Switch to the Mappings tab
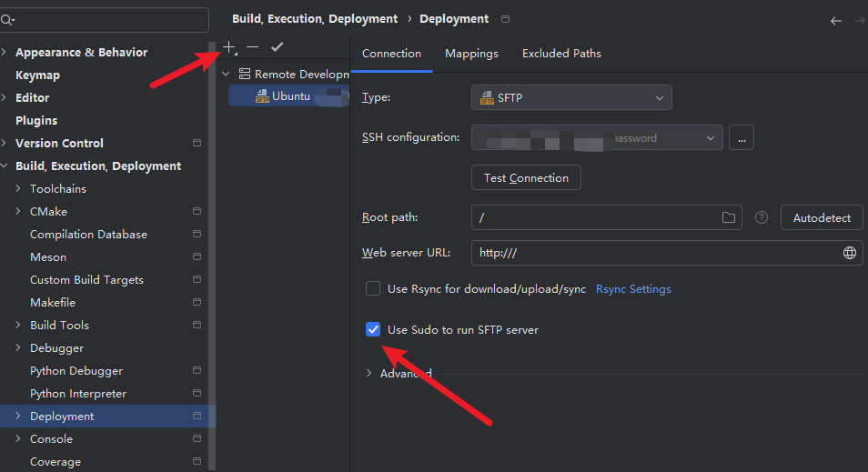 471,54
